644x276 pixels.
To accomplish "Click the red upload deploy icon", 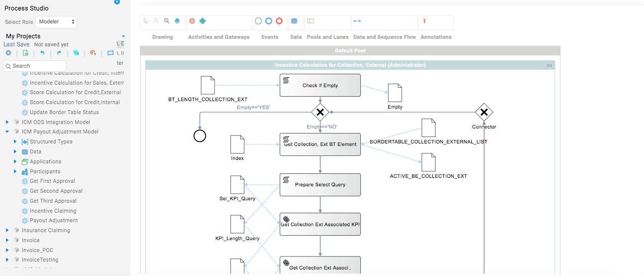I will (93, 53).
